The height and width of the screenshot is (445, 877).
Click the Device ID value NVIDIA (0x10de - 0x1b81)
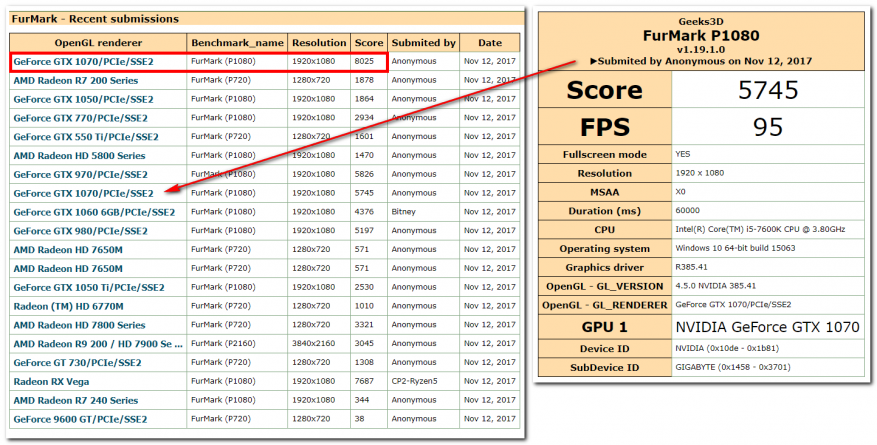point(727,348)
